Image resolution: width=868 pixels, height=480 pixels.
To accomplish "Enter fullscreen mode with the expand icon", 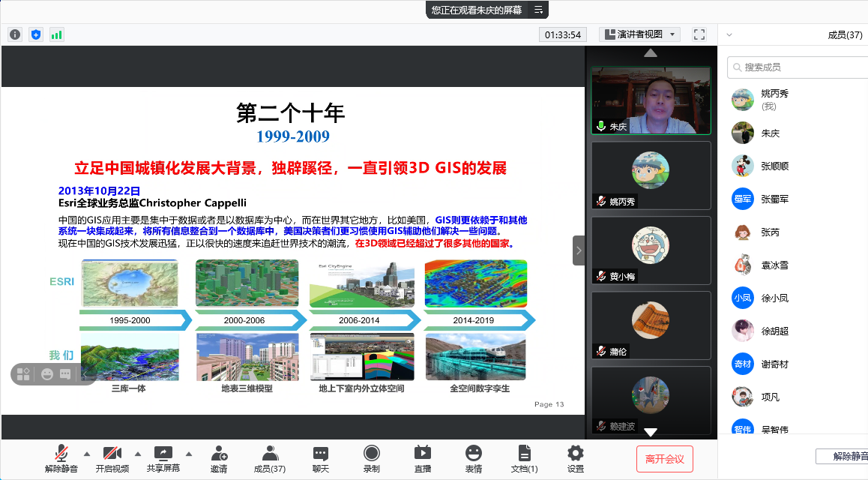I will point(699,34).
